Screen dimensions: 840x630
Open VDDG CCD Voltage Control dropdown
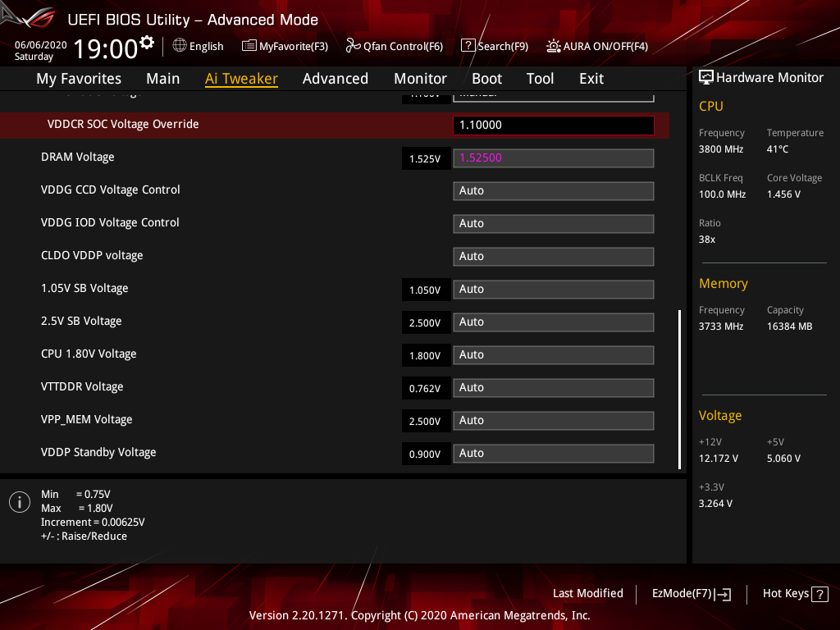554,190
